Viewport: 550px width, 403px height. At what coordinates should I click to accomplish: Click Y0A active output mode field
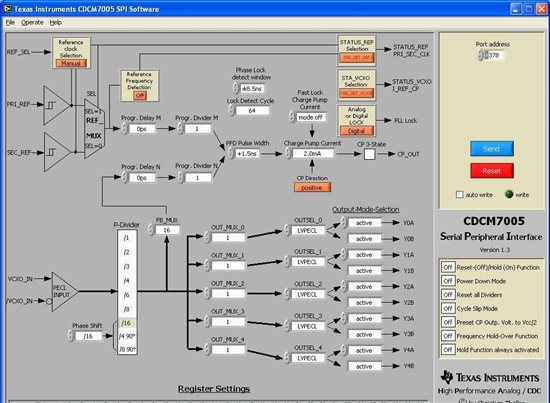coord(364,223)
